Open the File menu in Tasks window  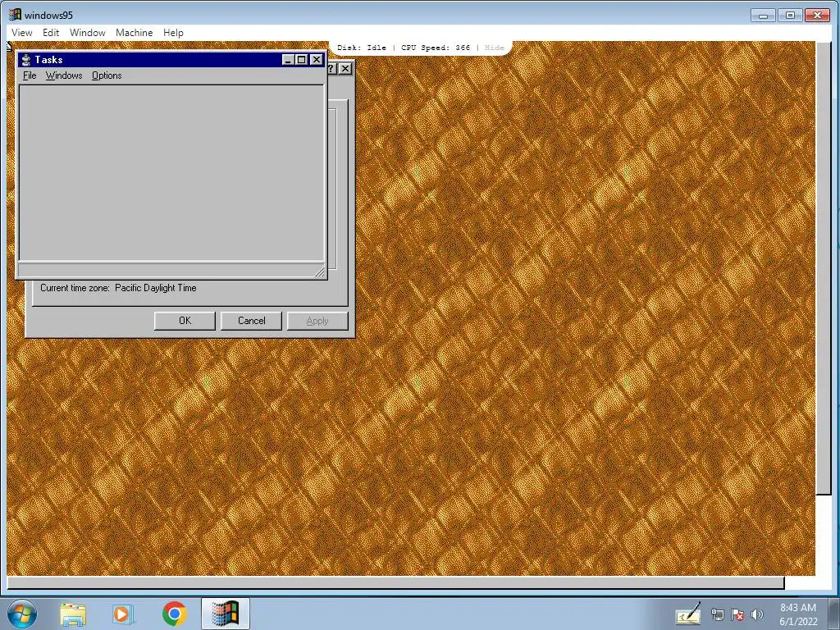30,75
